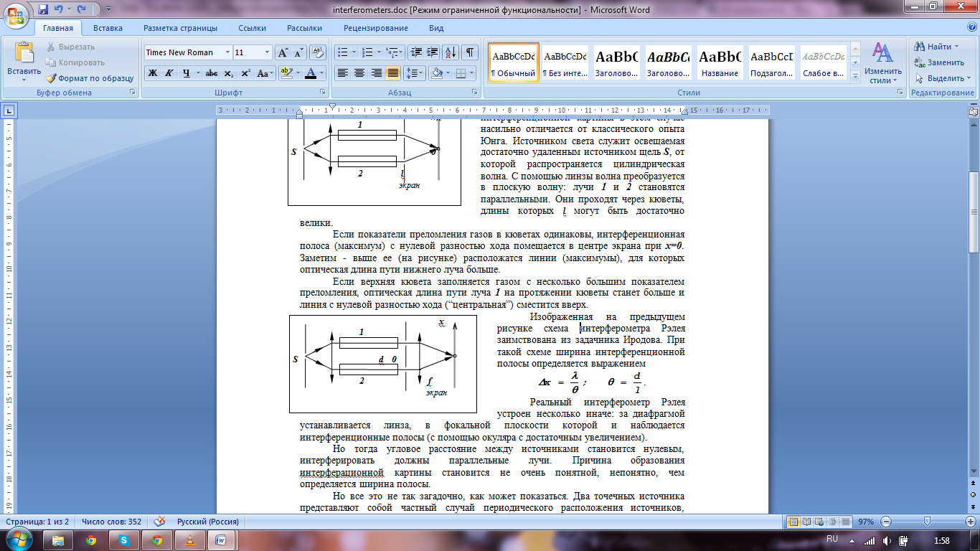This screenshot has height=551, width=980.
Task: Apply text highlight color
Action: (x=286, y=73)
